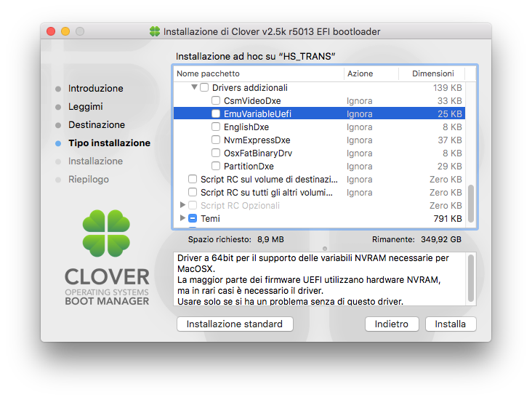
Task: Select the Temi row label
Action: [210, 219]
